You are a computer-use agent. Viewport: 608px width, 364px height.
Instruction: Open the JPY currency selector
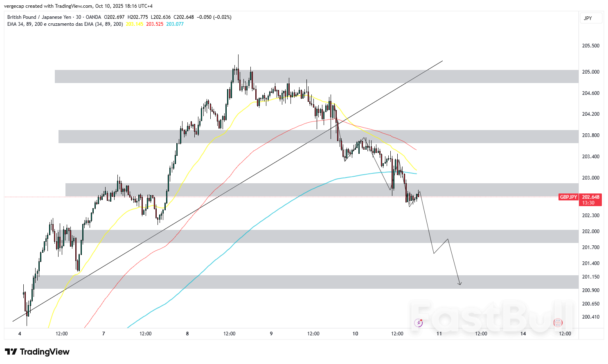point(590,18)
